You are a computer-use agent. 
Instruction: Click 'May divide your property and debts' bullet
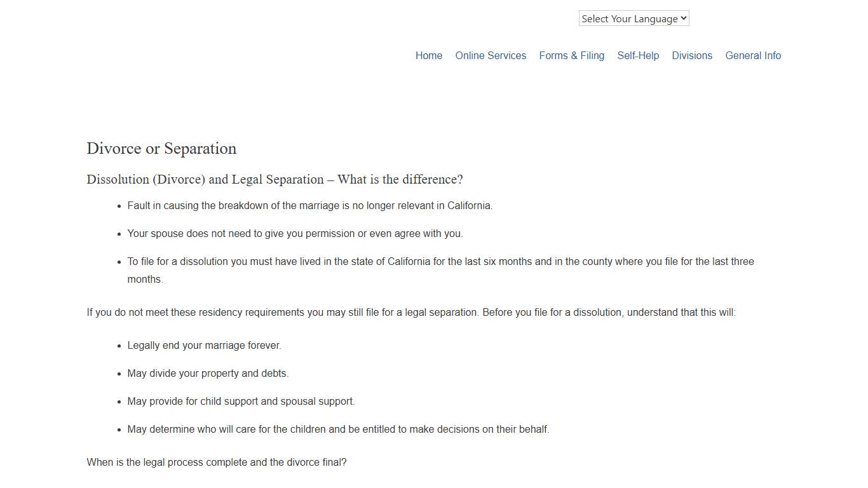208,374
